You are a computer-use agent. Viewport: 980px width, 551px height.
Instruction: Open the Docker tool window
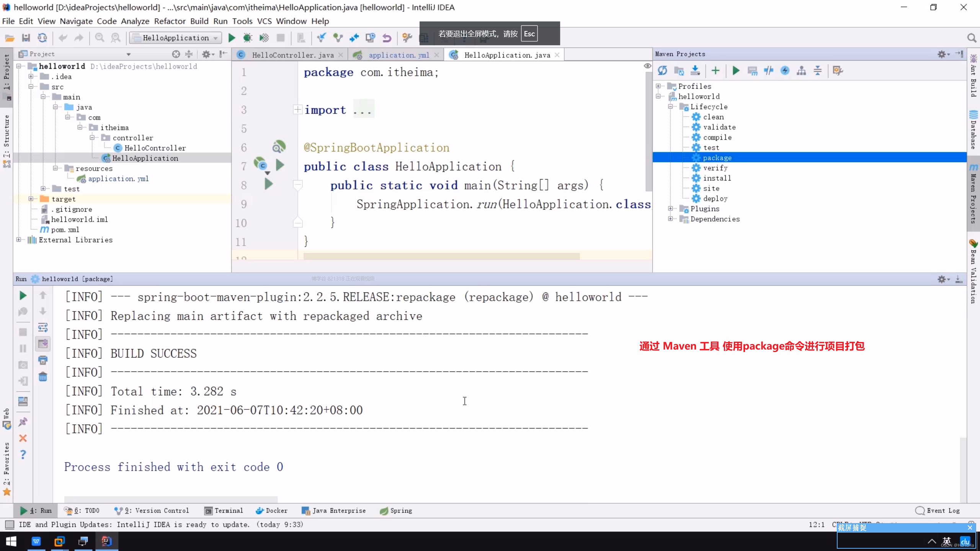(x=271, y=510)
